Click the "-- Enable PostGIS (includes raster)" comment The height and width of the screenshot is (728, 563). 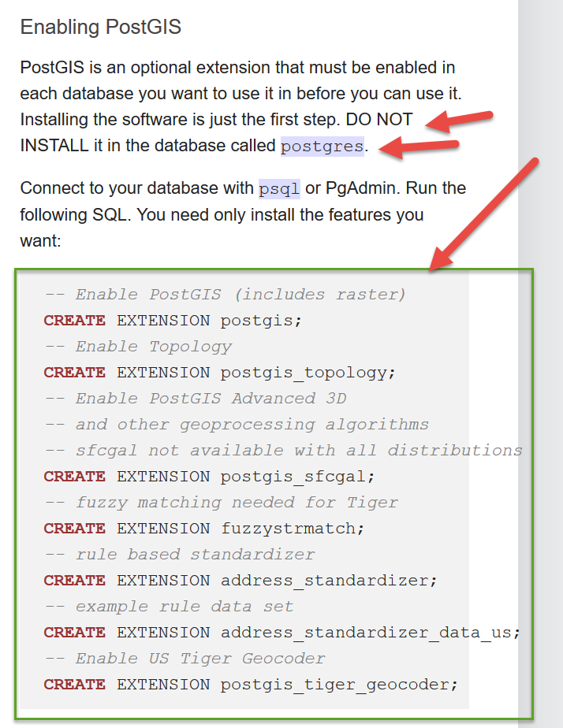[x=225, y=295]
